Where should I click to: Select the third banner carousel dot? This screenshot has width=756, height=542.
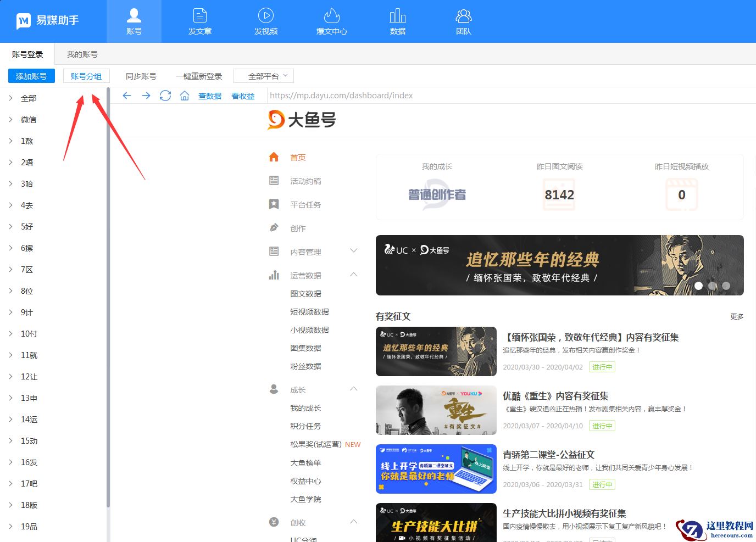726,286
